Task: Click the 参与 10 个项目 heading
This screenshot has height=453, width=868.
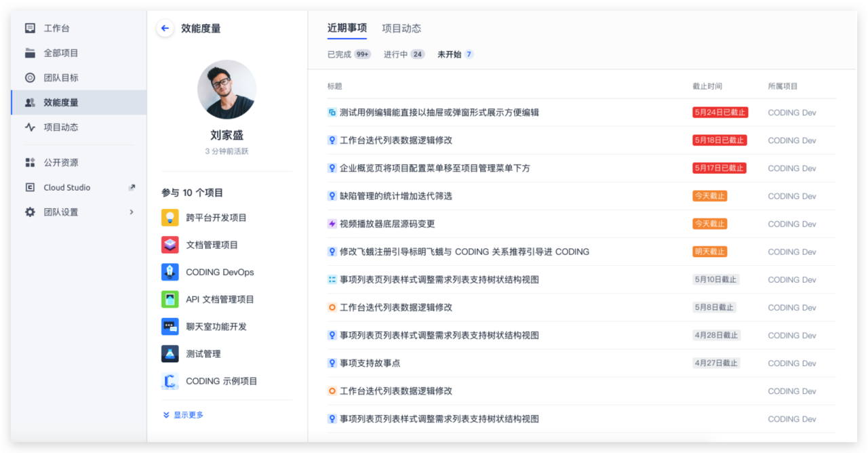Action: pos(193,193)
